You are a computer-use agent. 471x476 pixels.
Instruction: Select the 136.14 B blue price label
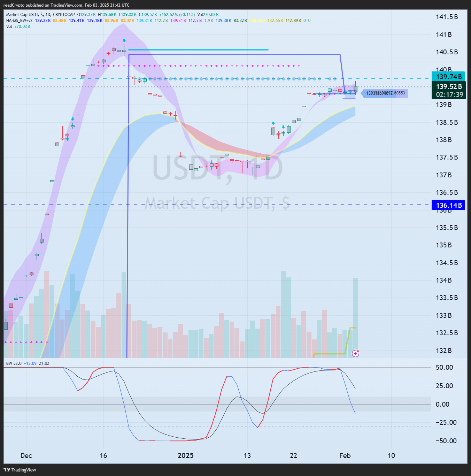[449, 205]
